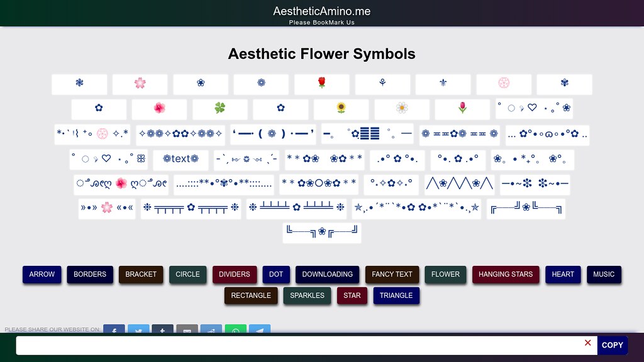Viewport: 644px width, 362px height.
Task: Copy the pink hibiscus flower symbol
Action: click(159, 109)
